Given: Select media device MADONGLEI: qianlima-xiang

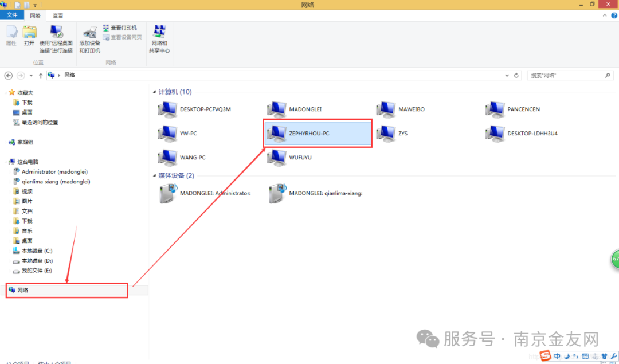Looking at the screenshot, I should pos(315,193).
